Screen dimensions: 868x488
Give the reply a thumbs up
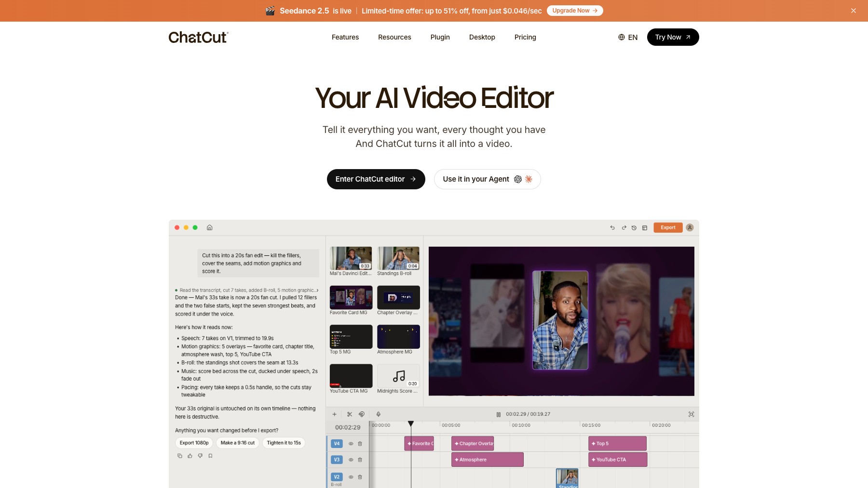(190, 456)
